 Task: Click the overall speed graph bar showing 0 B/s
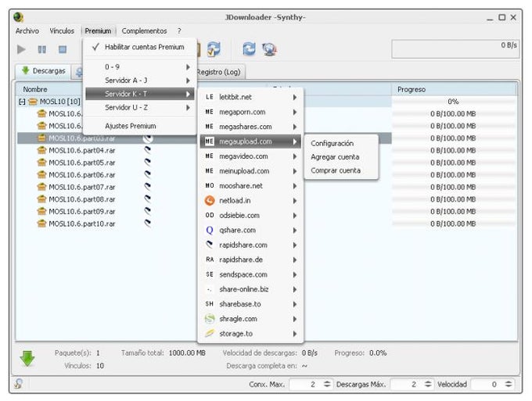coord(455,48)
